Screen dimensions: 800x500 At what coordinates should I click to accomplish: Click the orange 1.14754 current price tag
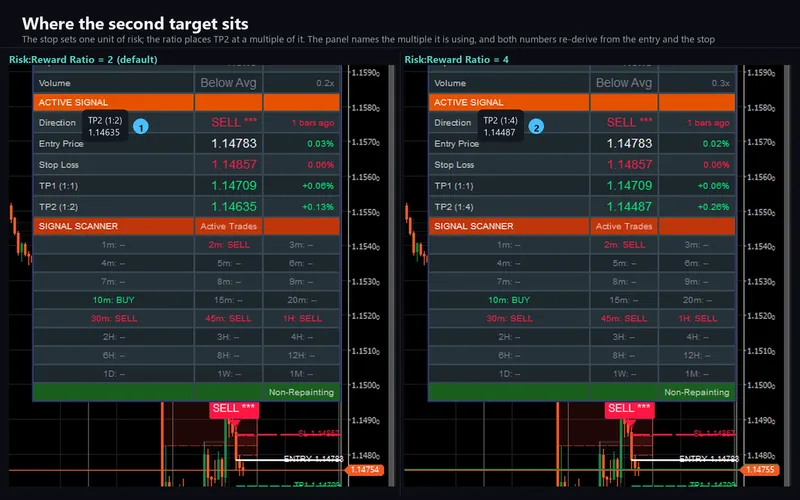click(x=365, y=470)
